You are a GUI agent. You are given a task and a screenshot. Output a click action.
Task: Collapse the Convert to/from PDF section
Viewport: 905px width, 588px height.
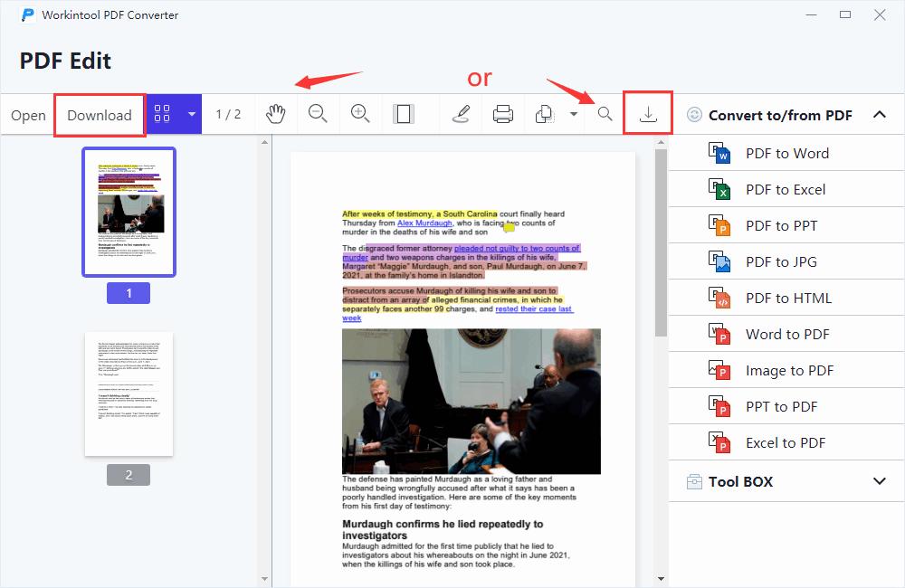879,115
